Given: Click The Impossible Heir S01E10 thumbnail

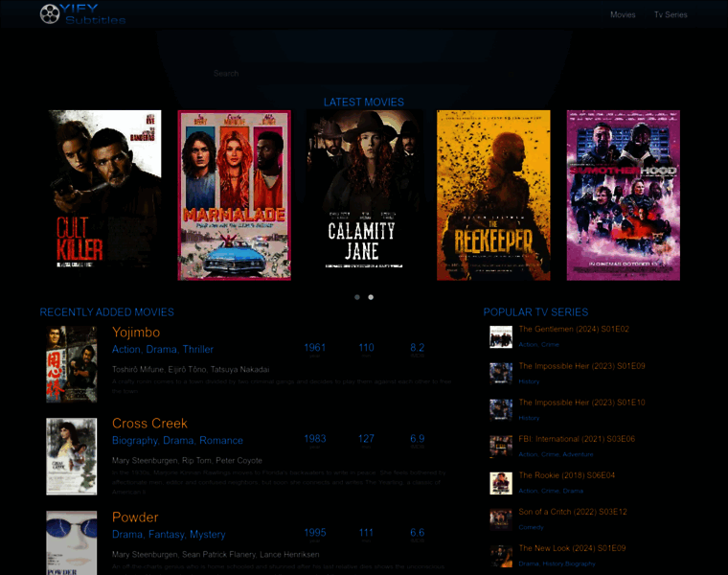Looking at the screenshot, I should coord(501,410).
